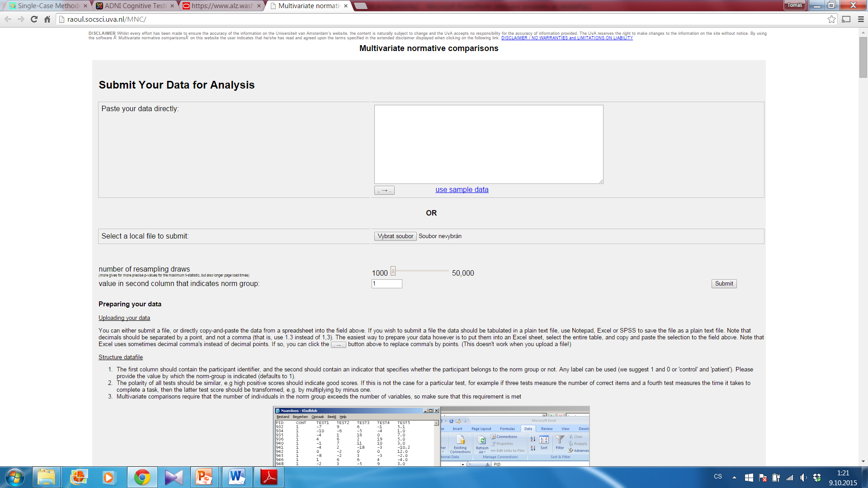Reload the page with refresh icon
Image resolution: width=868 pixels, height=488 pixels.
pyautogui.click(x=34, y=19)
